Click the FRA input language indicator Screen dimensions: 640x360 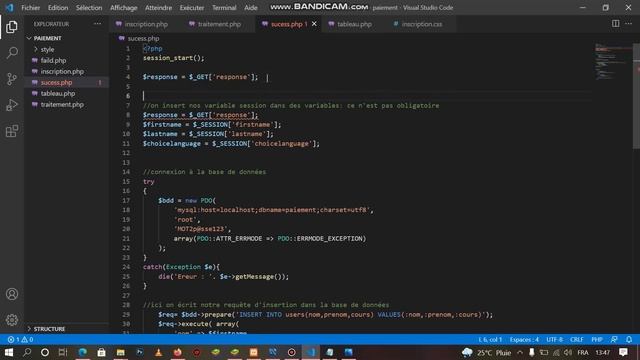[x=583, y=352]
